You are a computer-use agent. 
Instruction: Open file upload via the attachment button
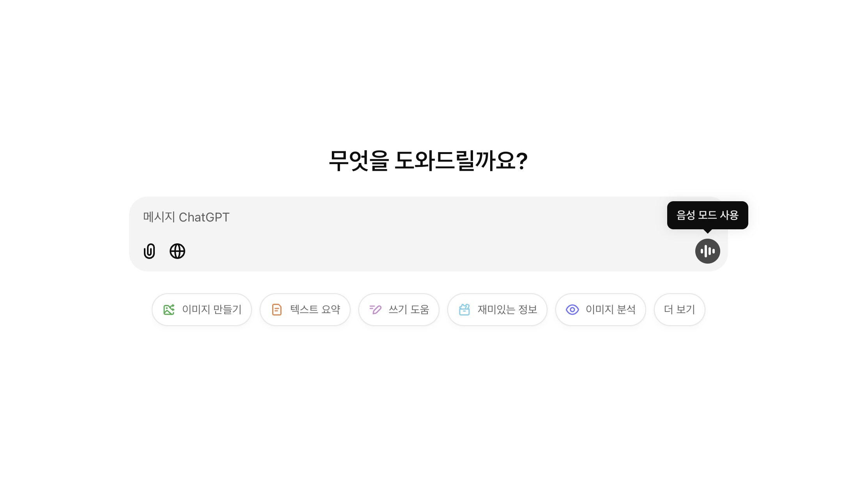point(149,252)
